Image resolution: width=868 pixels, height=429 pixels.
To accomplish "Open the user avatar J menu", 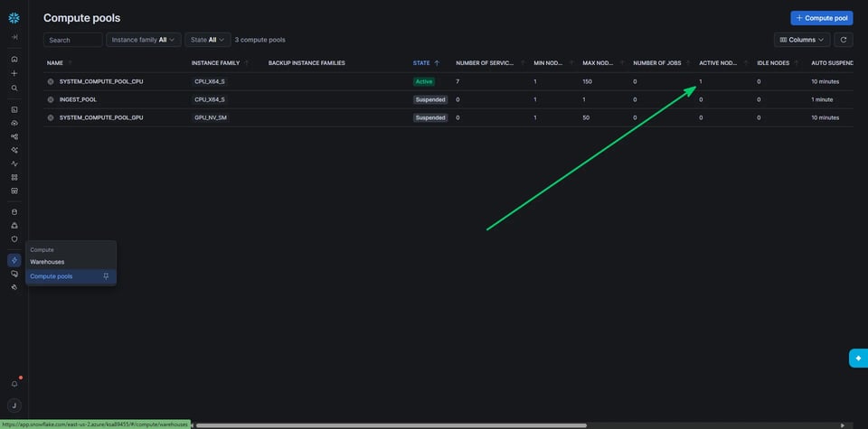I will (x=14, y=406).
